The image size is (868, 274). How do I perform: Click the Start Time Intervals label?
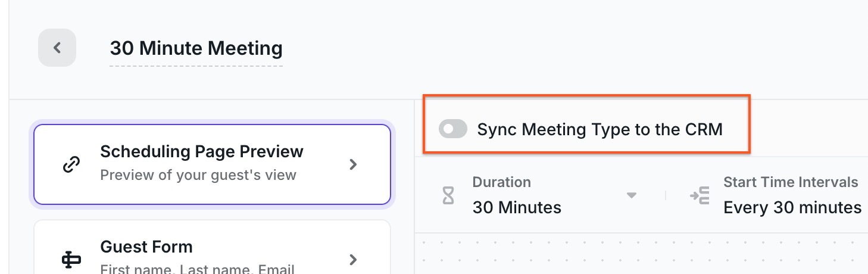point(791,182)
